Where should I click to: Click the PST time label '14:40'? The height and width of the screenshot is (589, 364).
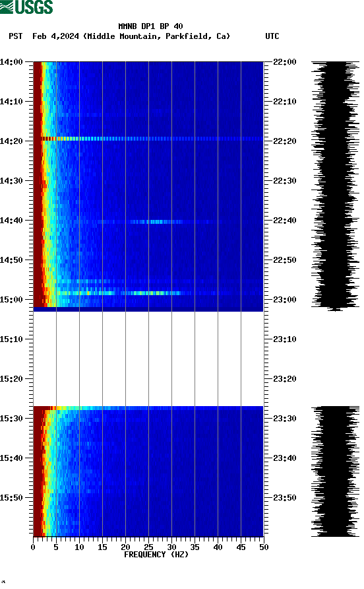point(11,221)
